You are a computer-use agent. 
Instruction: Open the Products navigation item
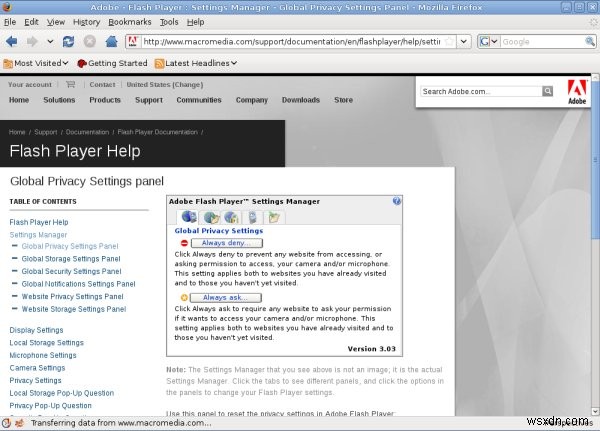pyautogui.click(x=105, y=100)
